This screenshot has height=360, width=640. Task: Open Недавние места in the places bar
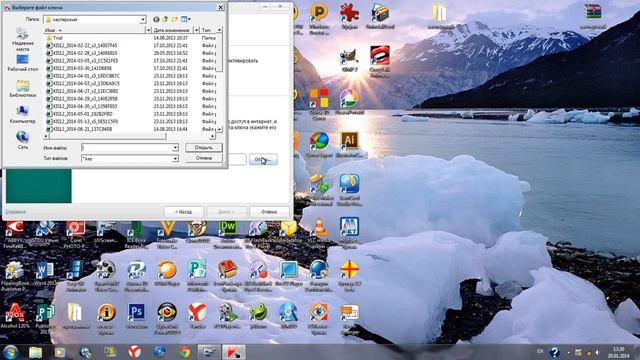click(x=22, y=40)
